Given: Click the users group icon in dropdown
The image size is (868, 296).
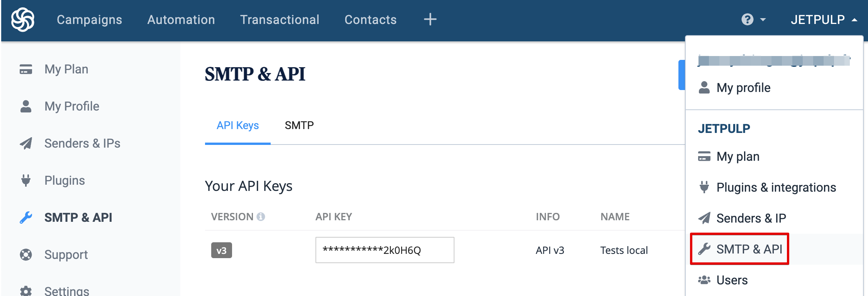Looking at the screenshot, I should tap(704, 280).
